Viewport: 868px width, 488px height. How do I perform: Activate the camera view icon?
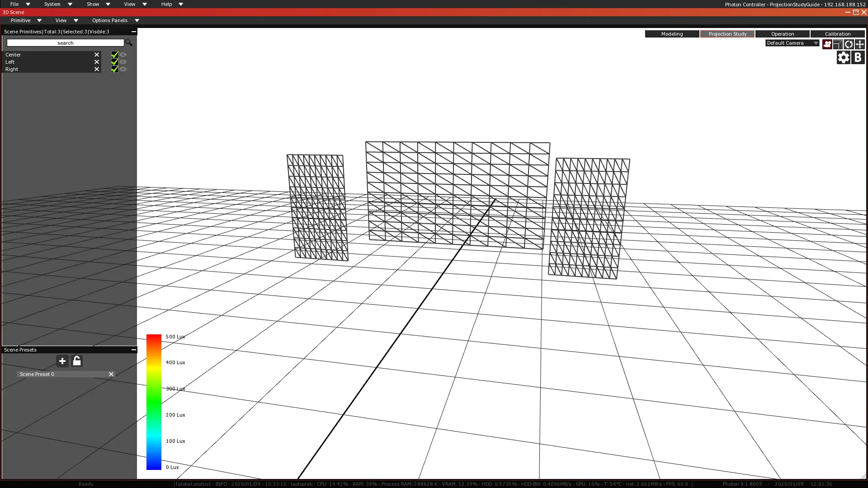827,44
